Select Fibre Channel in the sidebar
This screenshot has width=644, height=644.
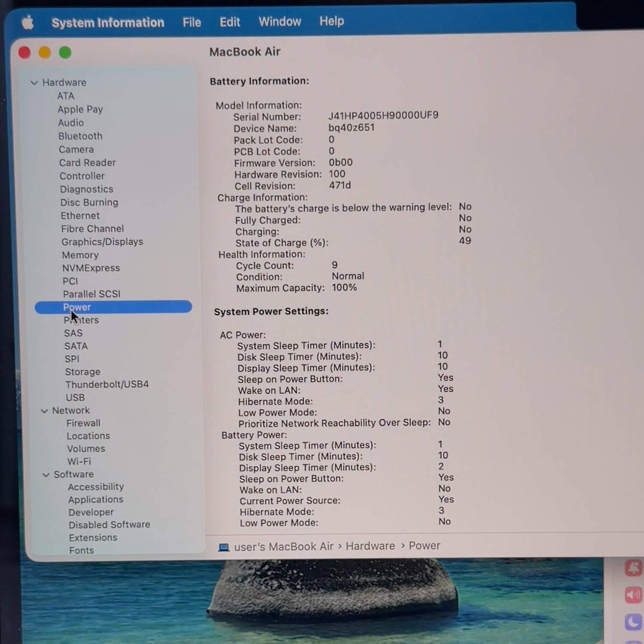click(x=92, y=229)
